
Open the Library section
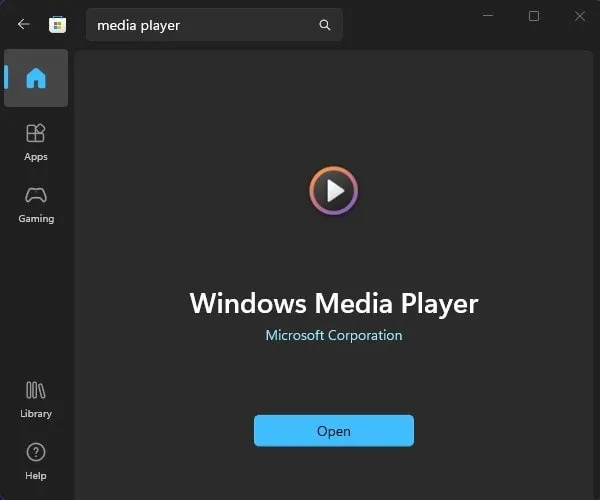tap(36, 400)
